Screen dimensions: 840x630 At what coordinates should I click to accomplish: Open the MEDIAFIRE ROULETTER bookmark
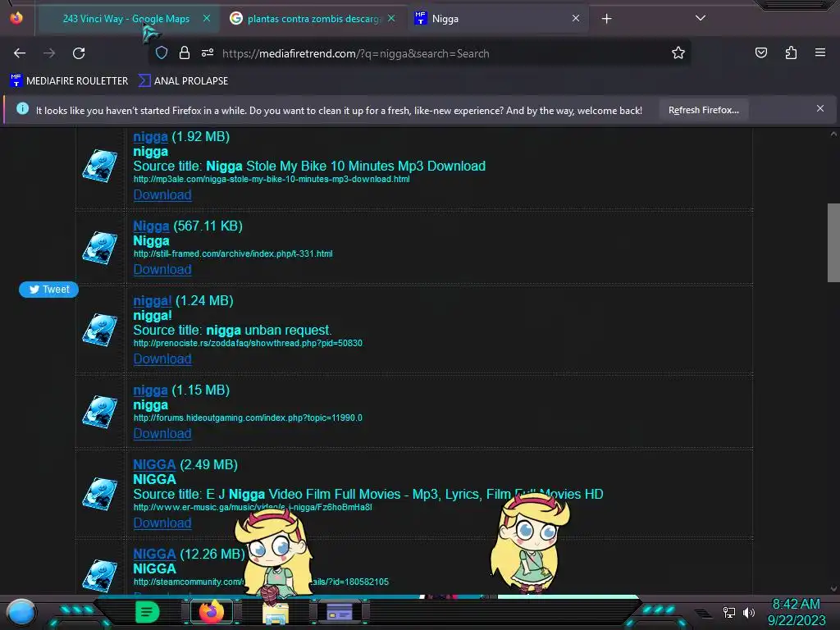69,81
